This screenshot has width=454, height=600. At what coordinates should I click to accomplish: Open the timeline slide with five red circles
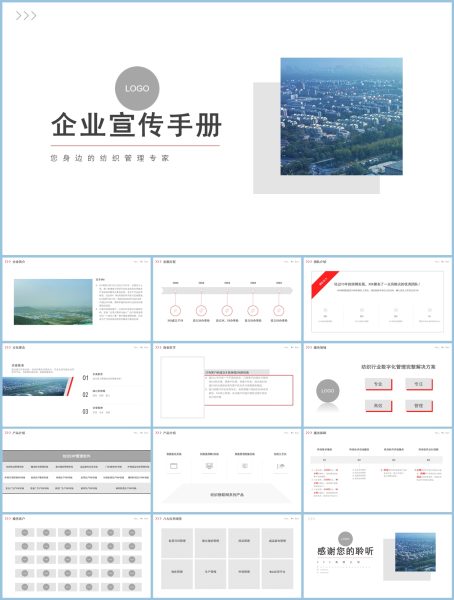click(x=227, y=299)
